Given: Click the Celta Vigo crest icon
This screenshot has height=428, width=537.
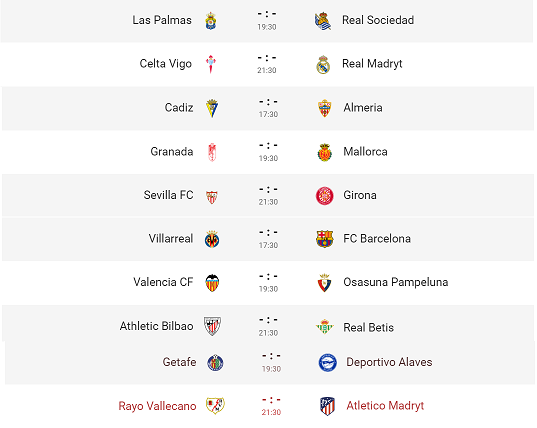Looking at the screenshot, I should pyautogui.click(x=211, y=64).
